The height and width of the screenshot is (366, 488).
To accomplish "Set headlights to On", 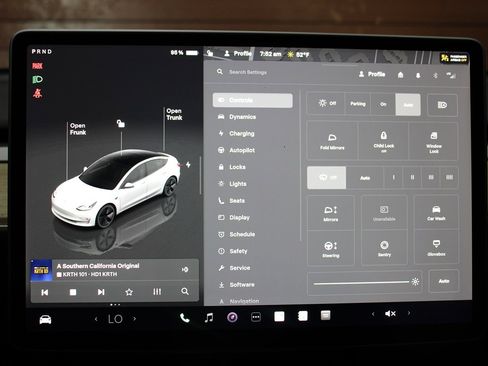I will pos(383,104).
